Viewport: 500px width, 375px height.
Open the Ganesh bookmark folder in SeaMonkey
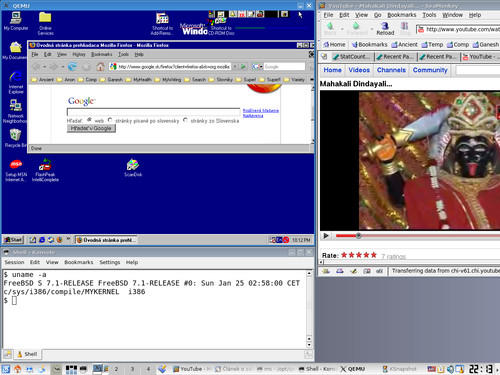tap(485, 44)
